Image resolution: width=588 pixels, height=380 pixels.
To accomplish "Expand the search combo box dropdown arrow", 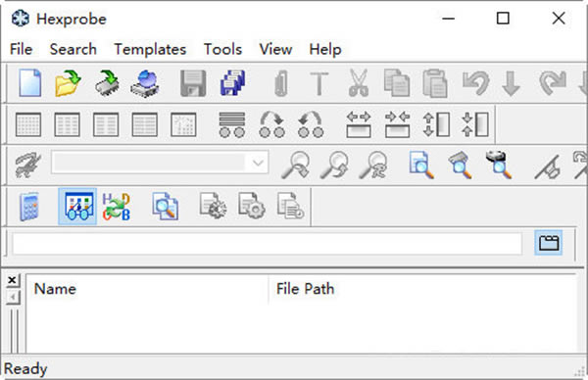I will (x=258, y=163).
